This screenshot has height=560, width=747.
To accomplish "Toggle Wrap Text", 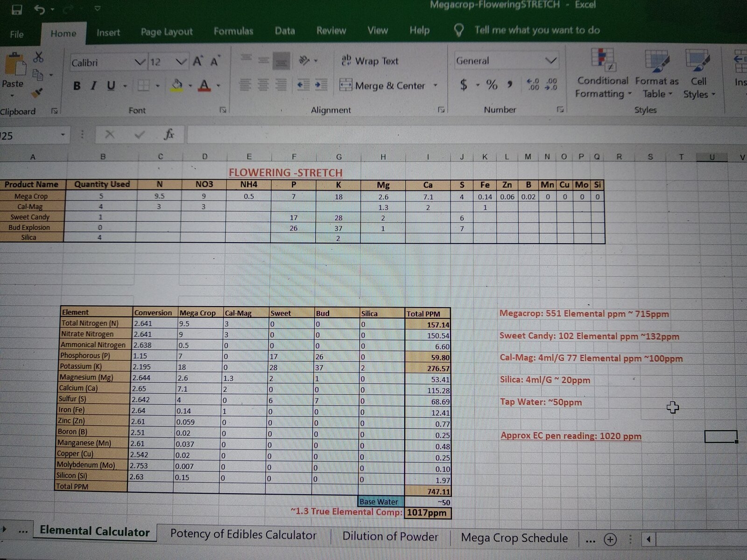I will pyautogui.click(x=370, y=61).
